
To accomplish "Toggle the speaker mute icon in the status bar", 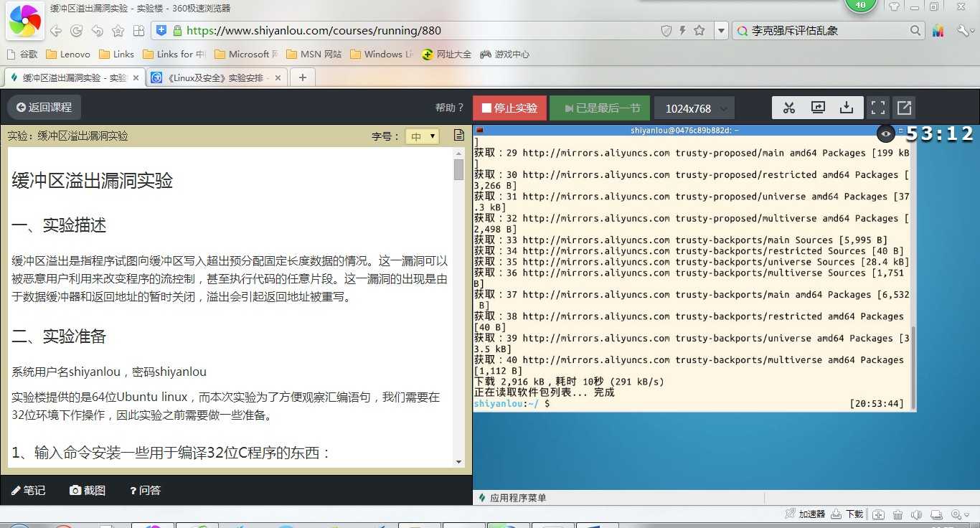I will (x=917, y=514).
